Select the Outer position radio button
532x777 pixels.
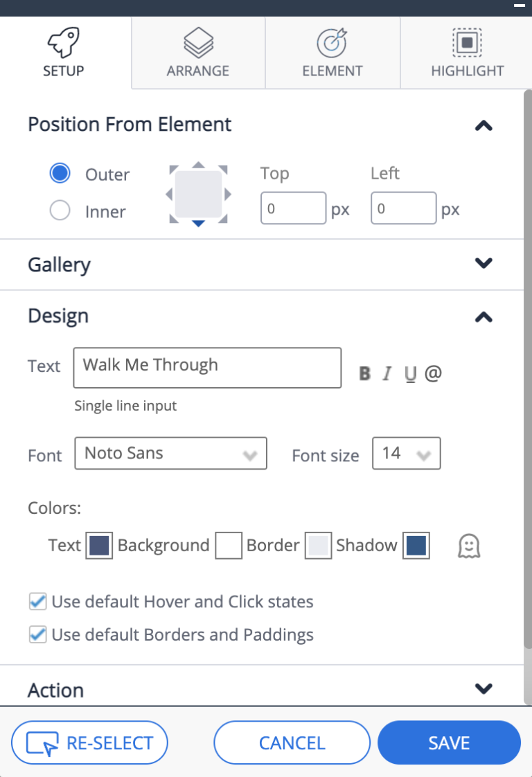[60, 175]
